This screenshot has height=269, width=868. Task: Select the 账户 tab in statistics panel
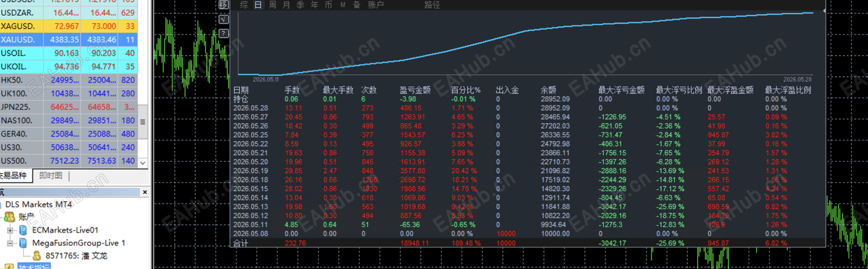point(376,5)
